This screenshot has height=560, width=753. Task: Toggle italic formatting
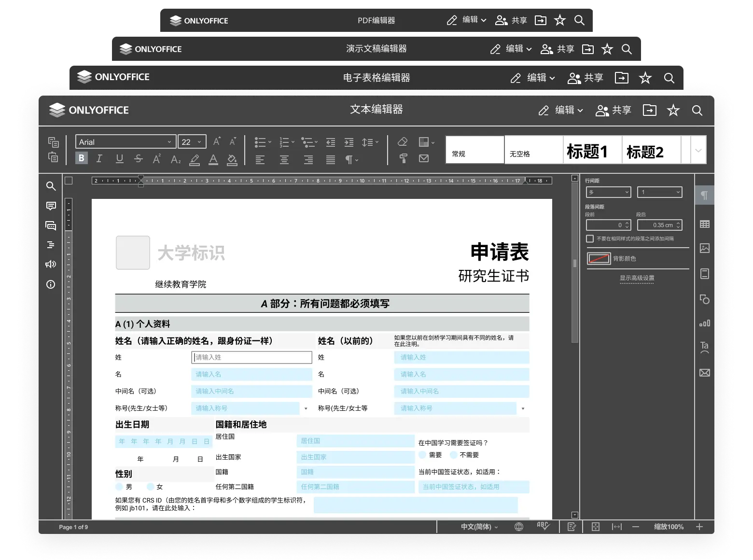pyautogui.click(x=99, y=158)
